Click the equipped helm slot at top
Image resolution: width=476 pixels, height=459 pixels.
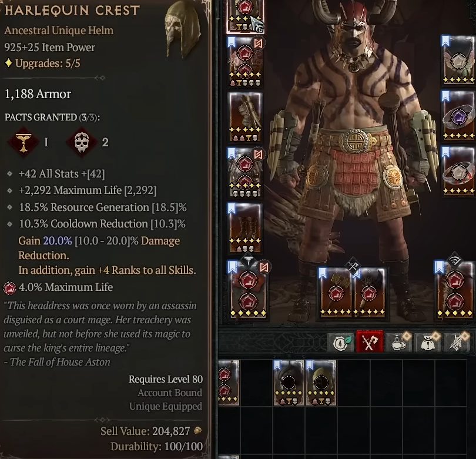[x=245, y=16]
